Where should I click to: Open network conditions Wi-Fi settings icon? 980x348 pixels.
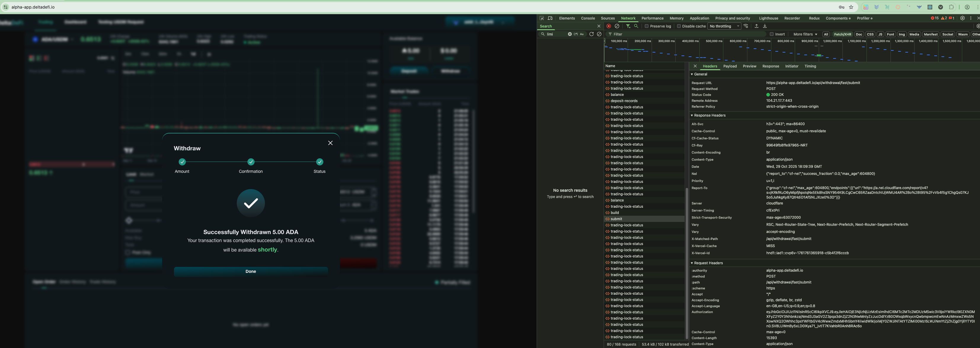(746, 26)
